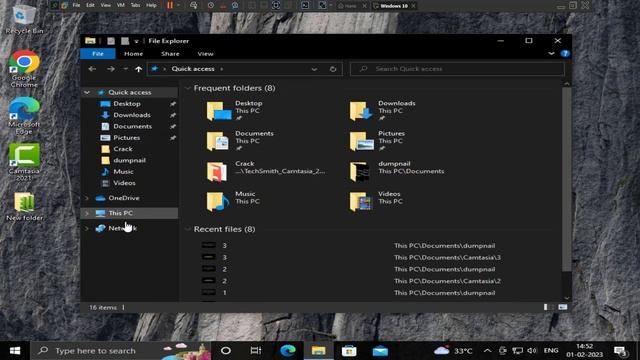The height and width of the screenshot is (360, 640).
Task: Click the file list vertical scrollbar
Action: coord(567,180)
